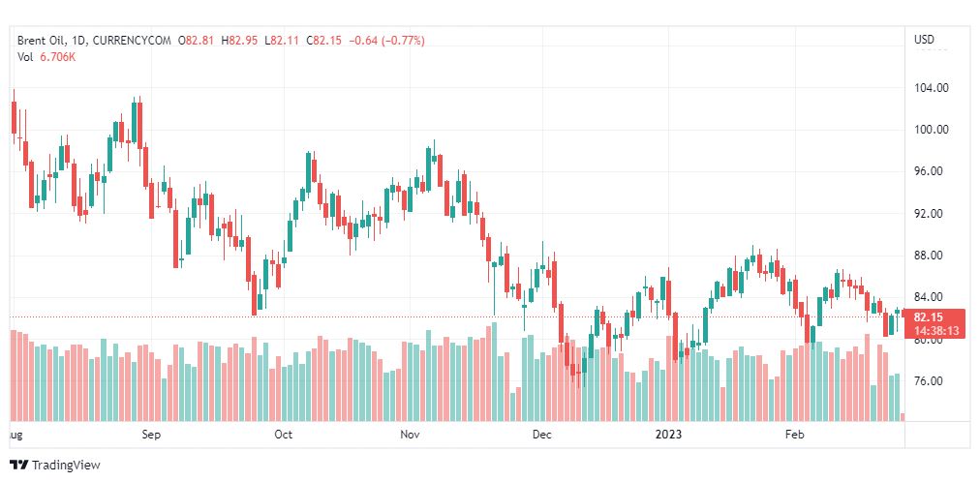Click the 104.00 price axis label

click(930, 88)
